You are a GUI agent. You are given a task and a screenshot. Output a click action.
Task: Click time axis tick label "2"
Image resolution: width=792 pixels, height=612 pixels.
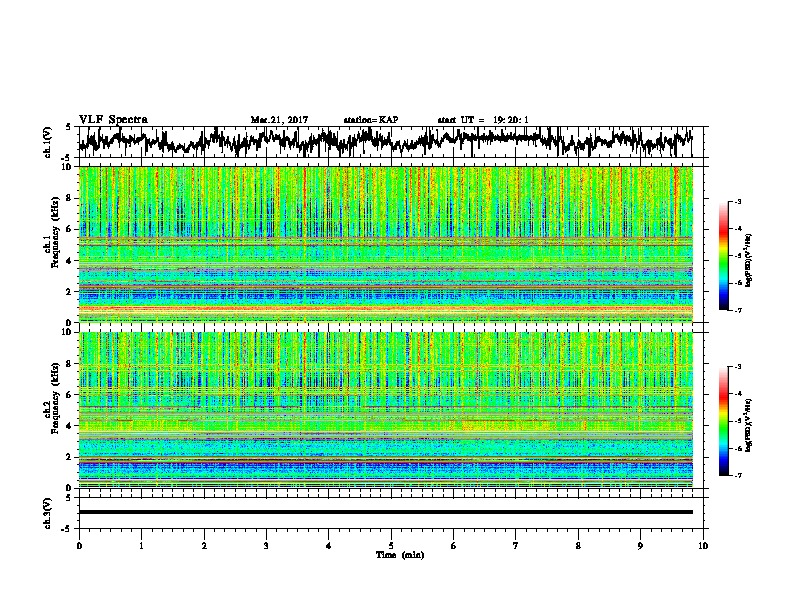[204, 545]
